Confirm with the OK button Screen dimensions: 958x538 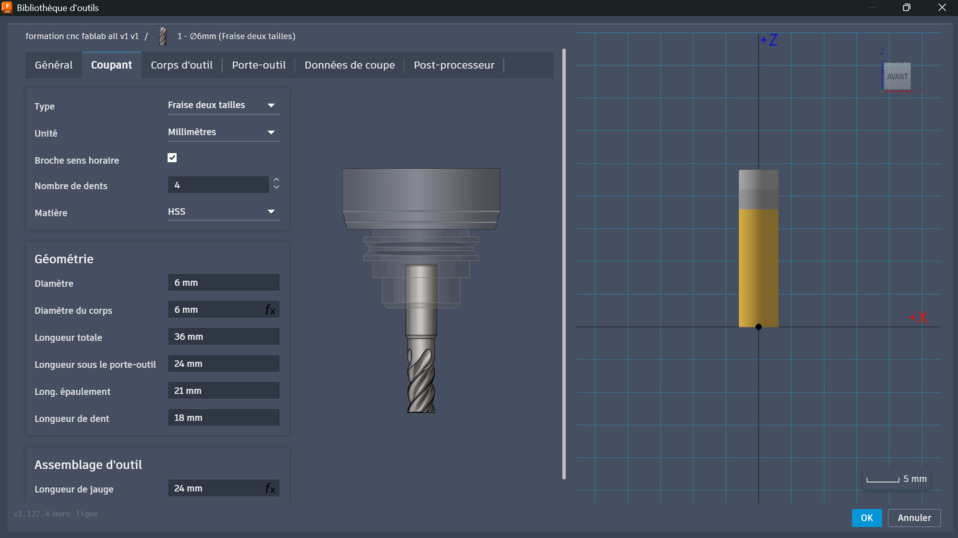(x=866, y=518)
